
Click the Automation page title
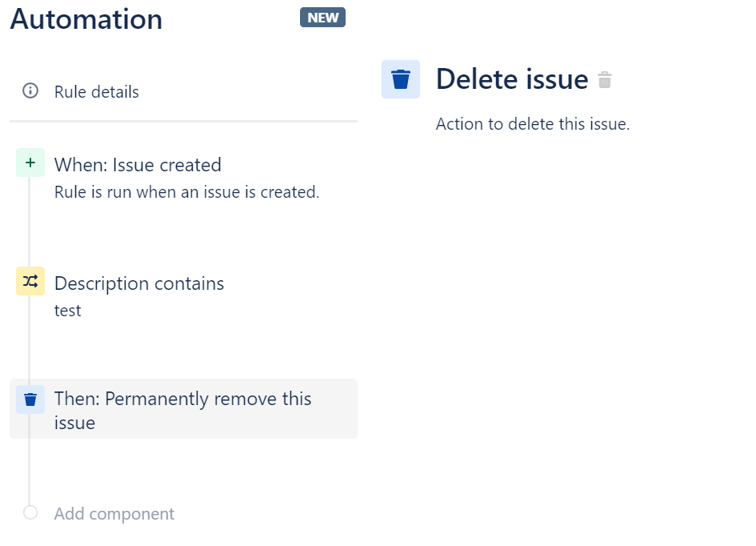click(x=85, y=19)
